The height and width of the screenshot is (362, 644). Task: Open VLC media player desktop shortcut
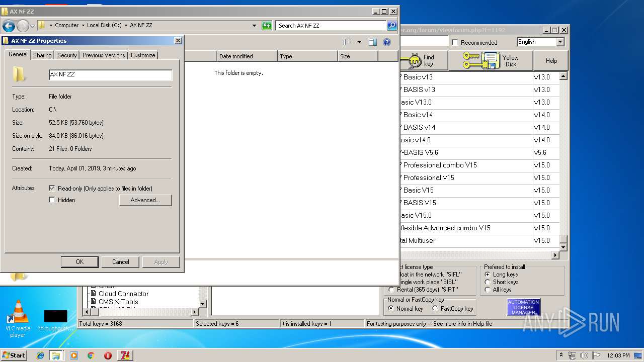(18, 319)
